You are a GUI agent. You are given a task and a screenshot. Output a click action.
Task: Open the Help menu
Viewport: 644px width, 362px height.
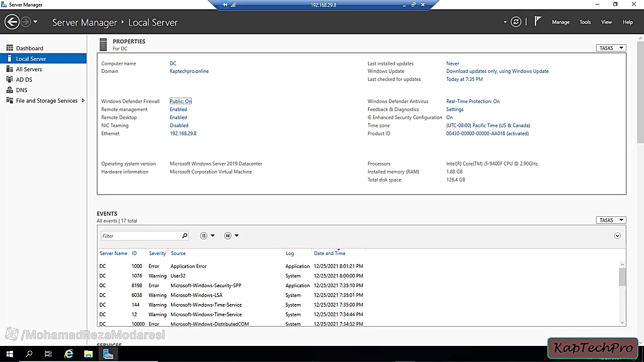pyautogui.click(x=627, y=22)
